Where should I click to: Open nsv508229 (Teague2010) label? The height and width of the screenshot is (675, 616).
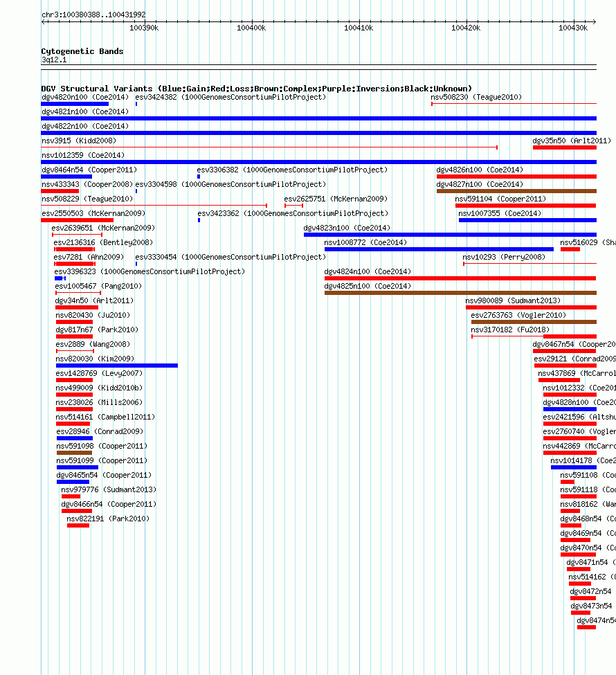87,199
